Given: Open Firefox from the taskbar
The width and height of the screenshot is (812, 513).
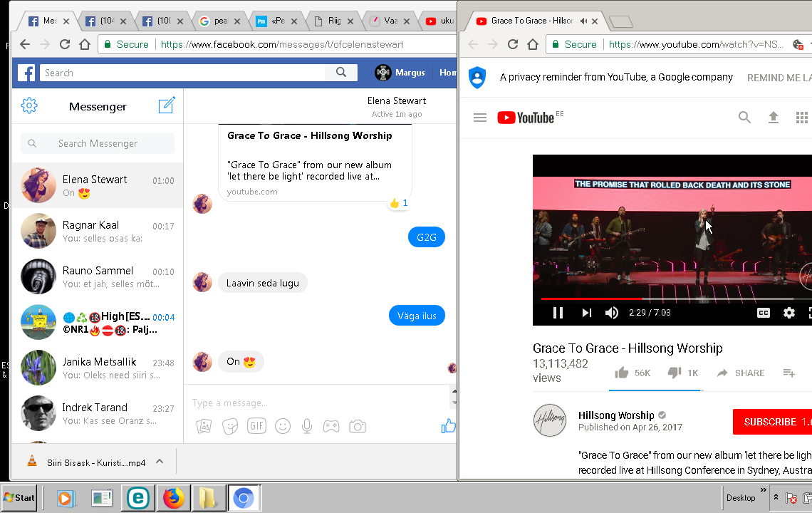Looking at the screenshot, I should 174,498.
